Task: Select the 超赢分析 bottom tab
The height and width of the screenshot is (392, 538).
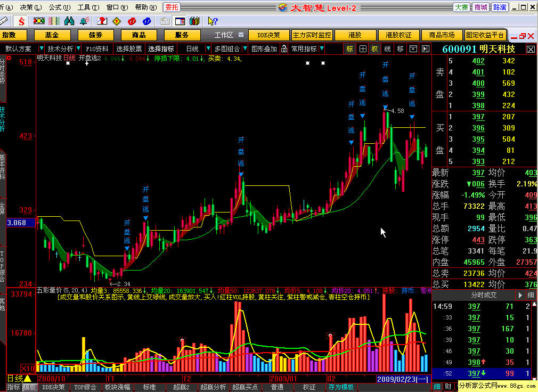Action: [x=213, y=387]
